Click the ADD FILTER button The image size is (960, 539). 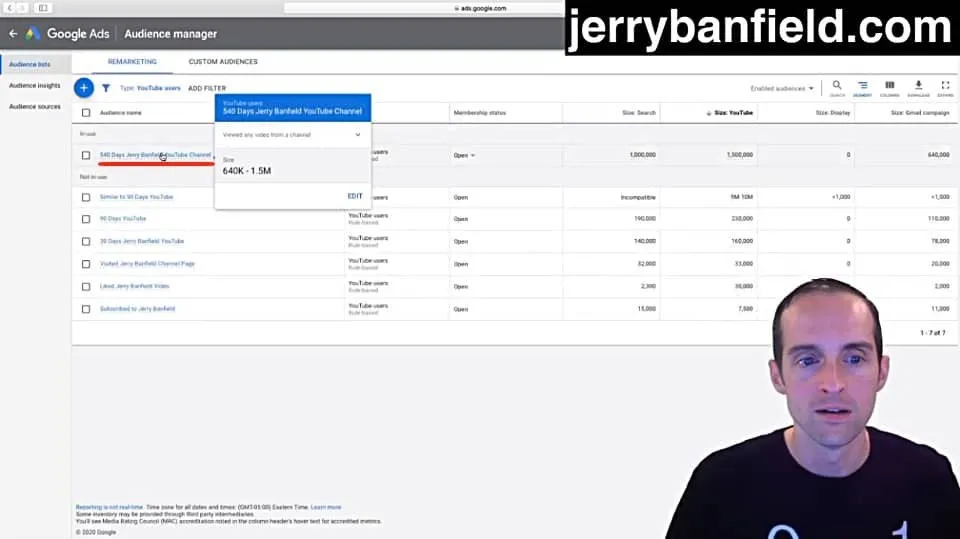pyautogui.click(x=207, y=88)
